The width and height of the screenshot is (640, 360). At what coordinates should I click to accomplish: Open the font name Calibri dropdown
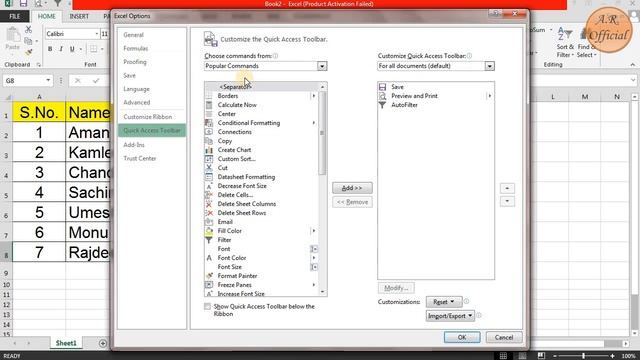pyautogui.click(x=97, y=34)
